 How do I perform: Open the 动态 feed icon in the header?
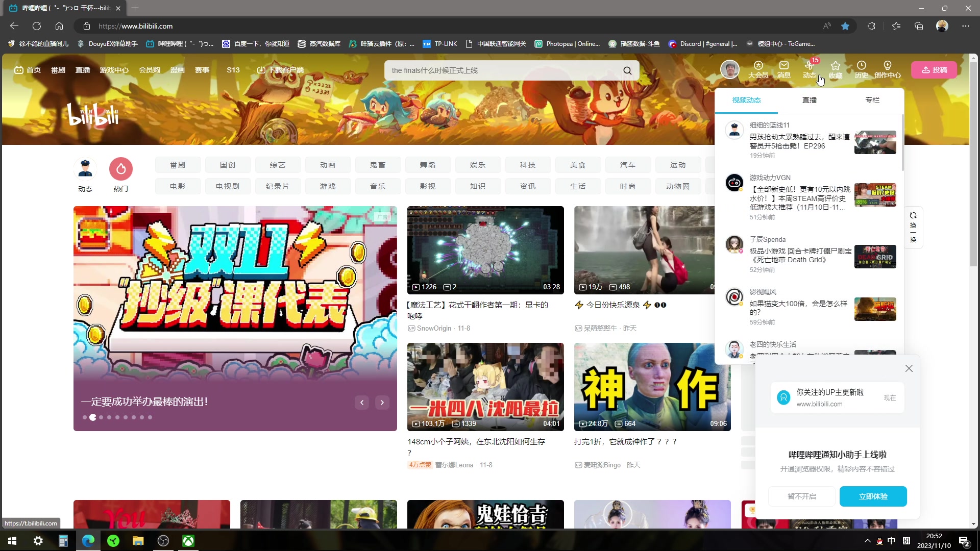click(x=810, y=70)
